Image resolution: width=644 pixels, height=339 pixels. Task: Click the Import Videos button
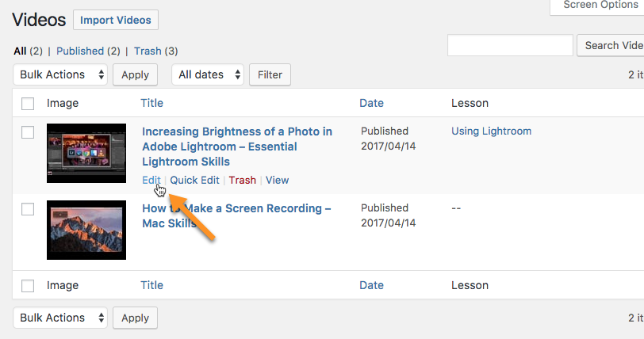click(116, 20)
